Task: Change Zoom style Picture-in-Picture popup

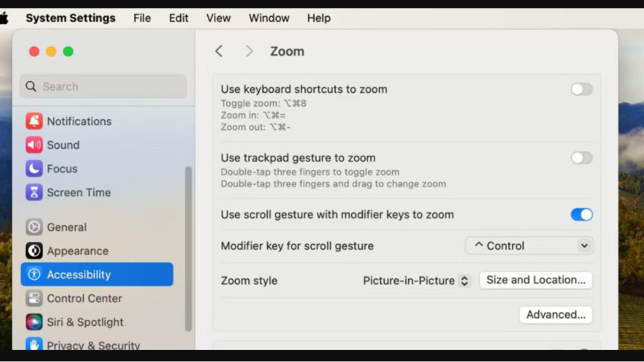Action: click(416, 281)
